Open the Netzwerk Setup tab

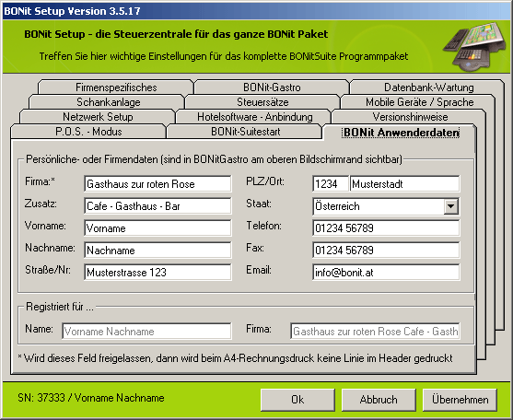tap(98, 116)
